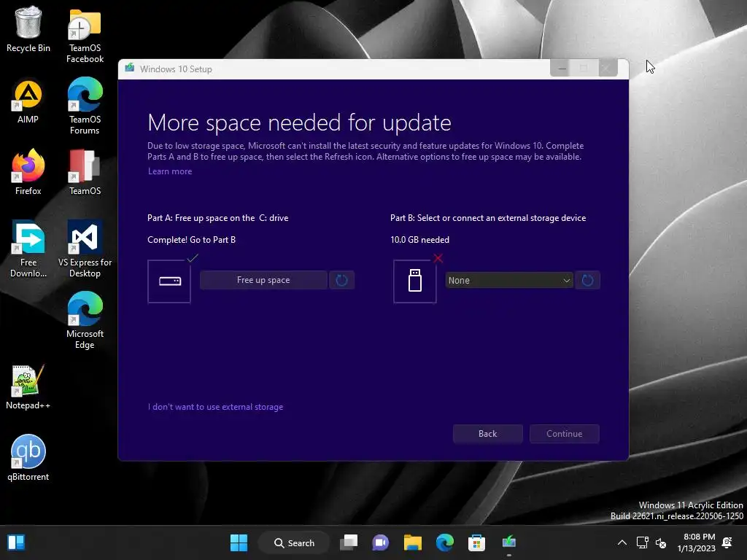The image size is (747, 560).
Task: Open Task View from the taskbar
Action: 349,542
